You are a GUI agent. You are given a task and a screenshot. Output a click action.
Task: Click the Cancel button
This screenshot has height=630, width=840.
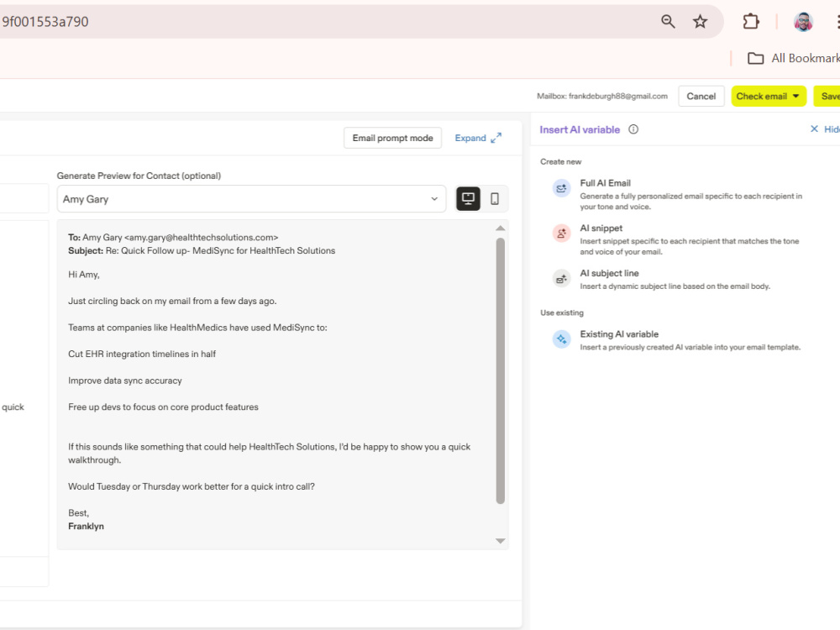tap(701, 97)
